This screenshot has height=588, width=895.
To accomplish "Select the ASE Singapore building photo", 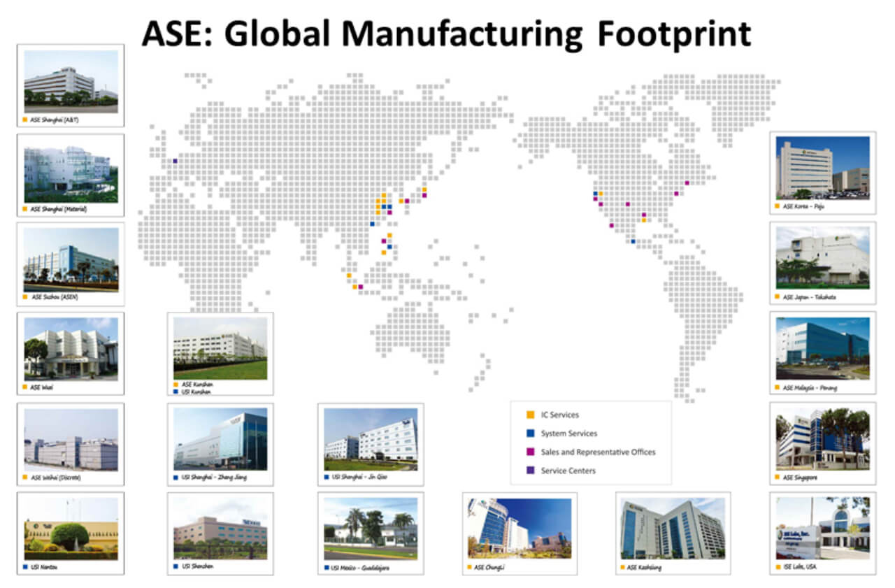I will tap(823, 439).
